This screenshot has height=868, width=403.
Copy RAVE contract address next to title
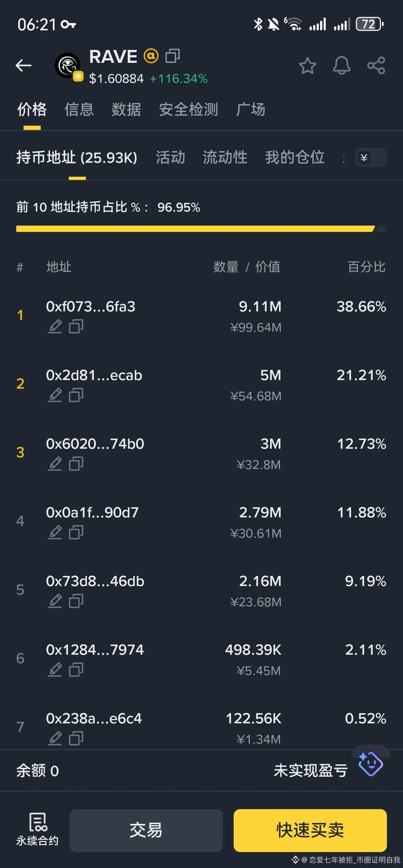172,56
